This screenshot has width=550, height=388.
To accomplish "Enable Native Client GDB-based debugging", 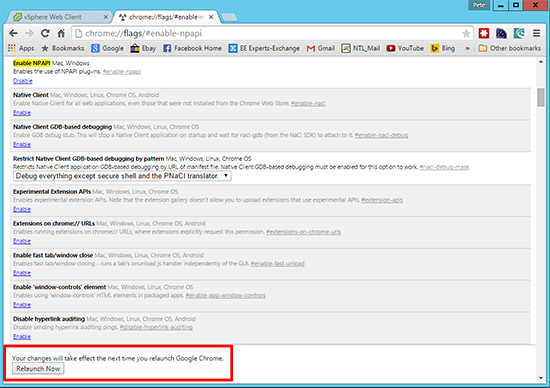I will pyautogui.click(x=22, y=145).
